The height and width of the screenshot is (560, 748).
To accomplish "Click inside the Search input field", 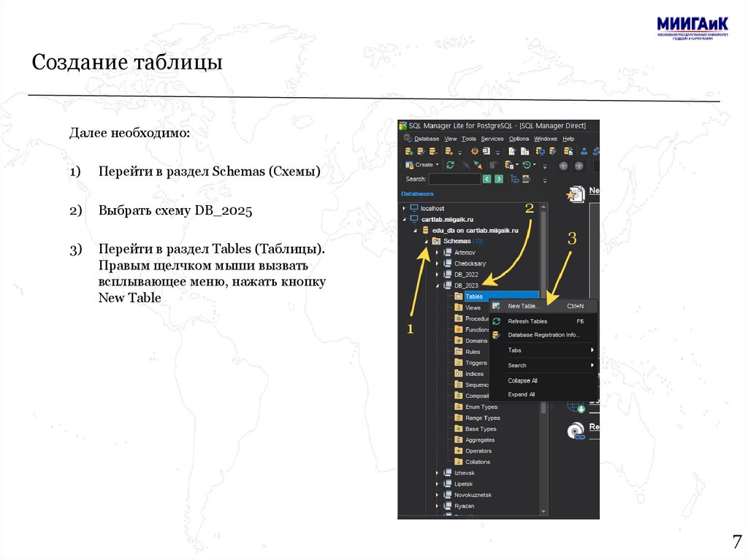I will click(x=454, y=179).
